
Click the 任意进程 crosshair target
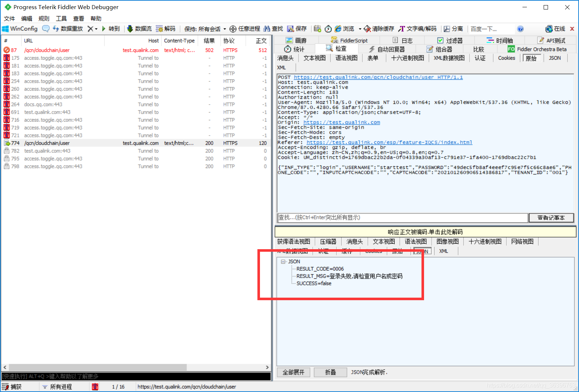[x=245, y=29]
